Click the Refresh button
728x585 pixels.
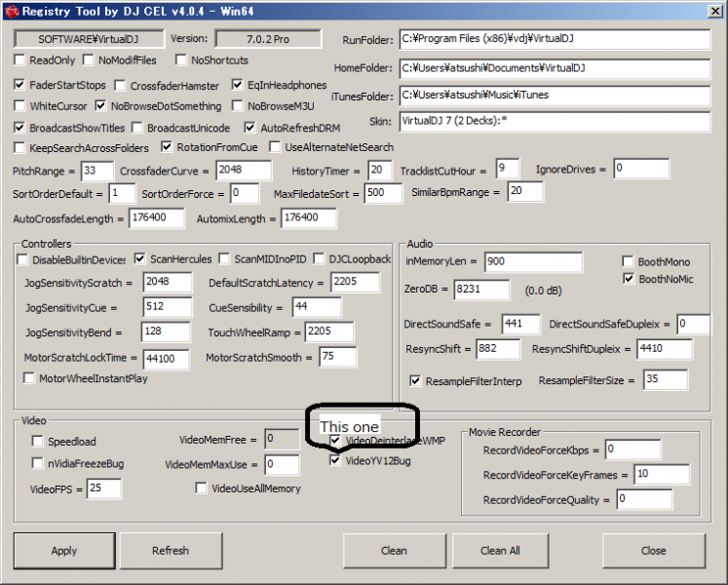[x=171, y=551]
